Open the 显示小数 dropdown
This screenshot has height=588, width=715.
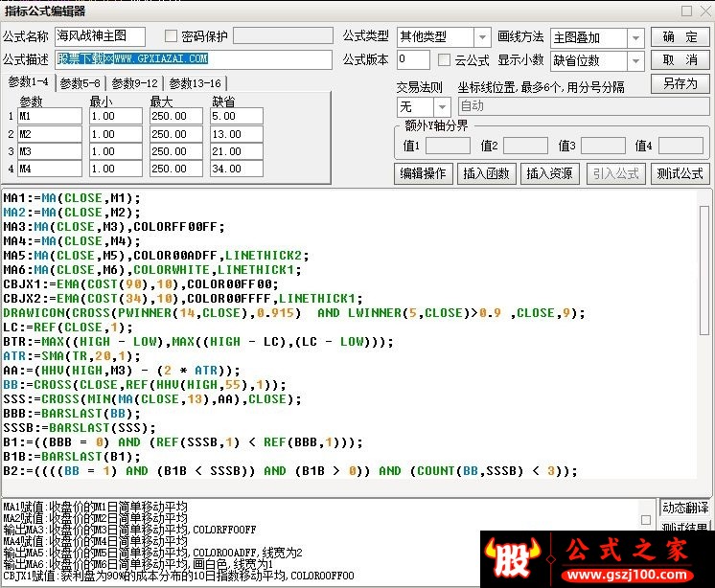point(635,60)
